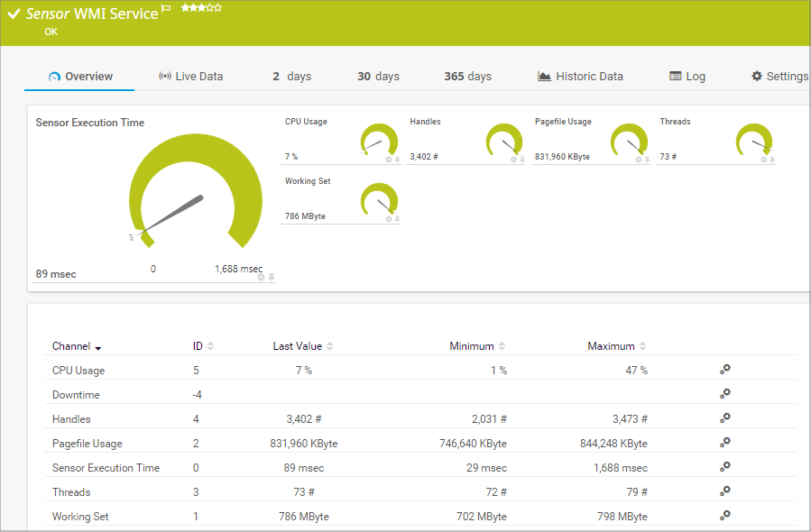The image size is (811, 532).
Task: Sort table by Channel column
Action: click(76, 346)
